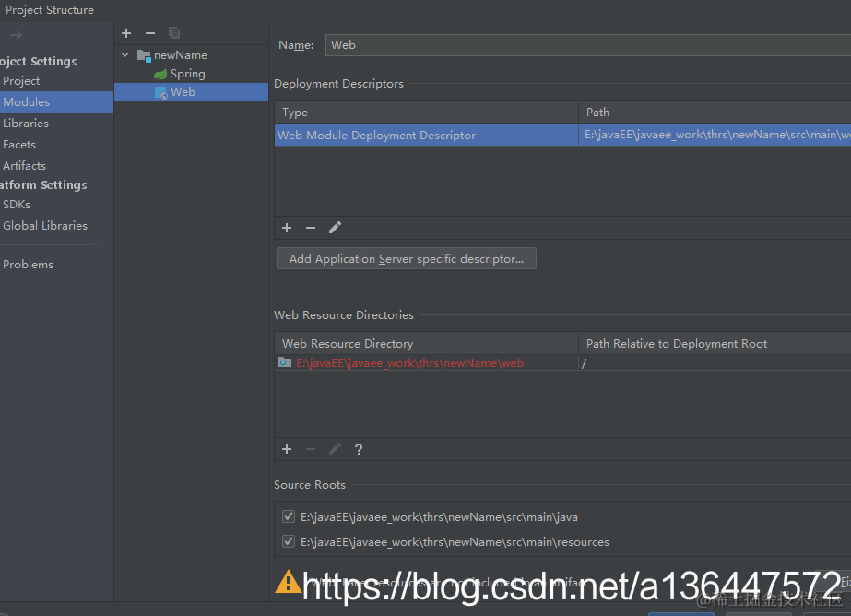851x616 pixels.
Task: Click the forward navigation arrow
Action: [x=17, y=35]
